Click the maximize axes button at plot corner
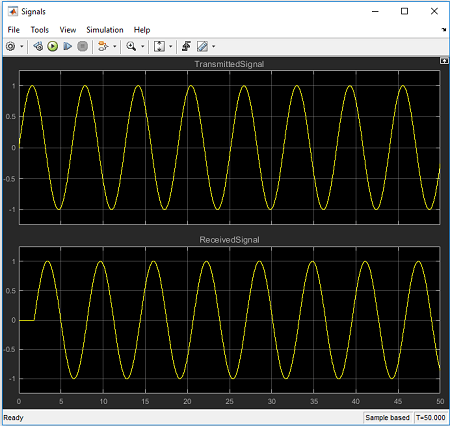The height and width of the screenshot is (426, 450). tap(444, 61)
